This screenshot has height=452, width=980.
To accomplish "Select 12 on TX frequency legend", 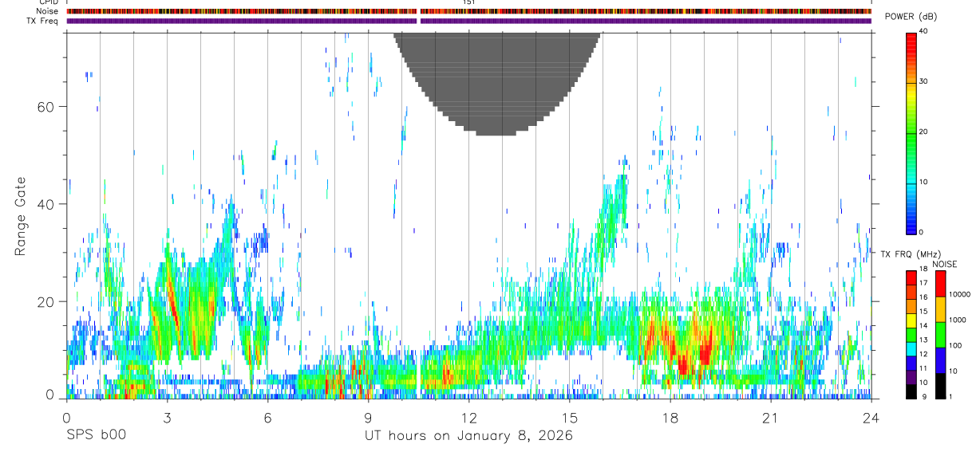I will pyautogui.click(x=923, y=354).
